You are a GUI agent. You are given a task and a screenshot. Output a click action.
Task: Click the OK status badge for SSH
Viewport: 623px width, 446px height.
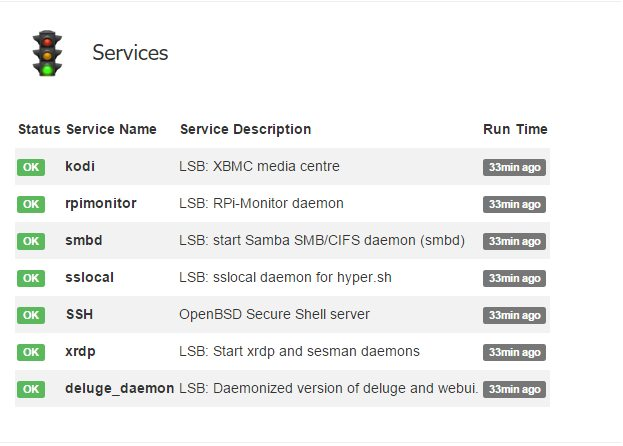tap(31, 315)
